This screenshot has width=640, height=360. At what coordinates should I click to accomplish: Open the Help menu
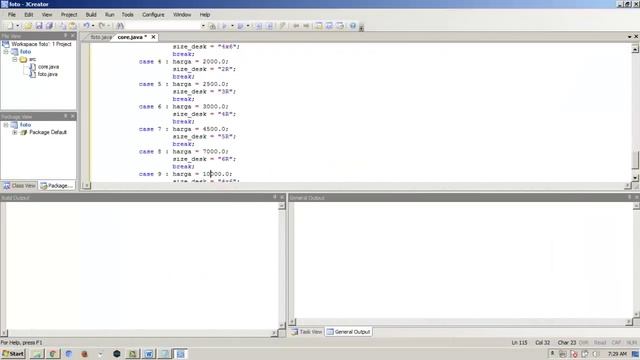click(x=205, y=15)
